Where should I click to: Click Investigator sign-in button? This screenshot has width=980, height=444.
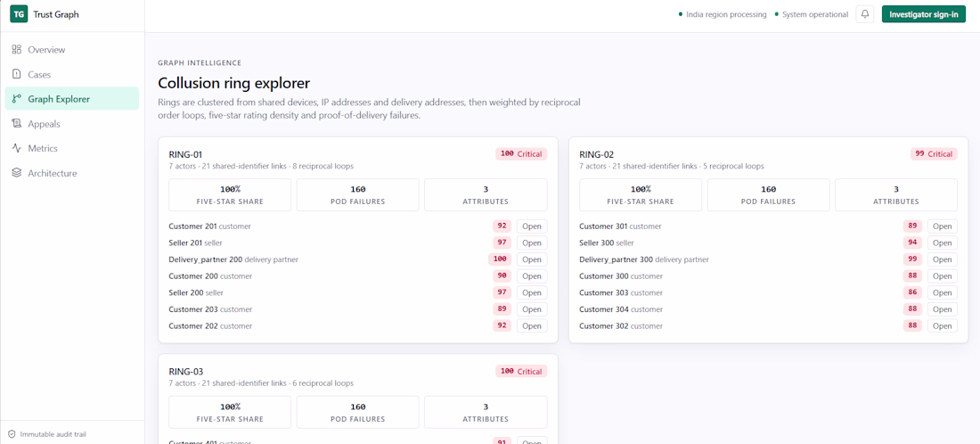pyautogui.click(x=924, y=14)
